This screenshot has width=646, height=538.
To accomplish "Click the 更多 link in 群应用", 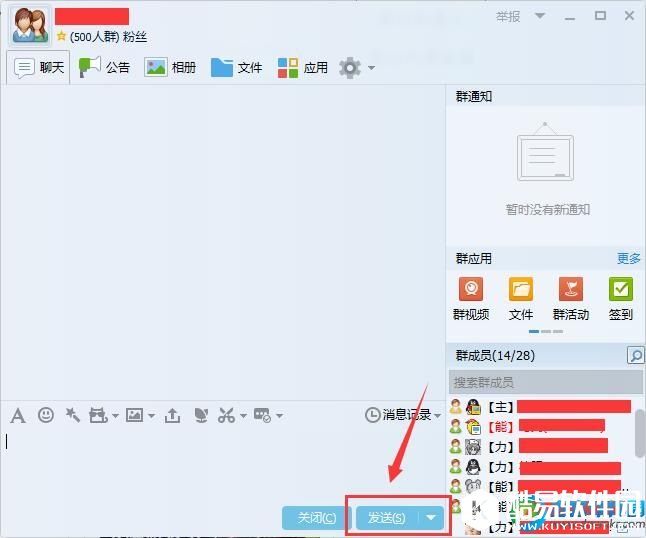I will pos(629,259).
